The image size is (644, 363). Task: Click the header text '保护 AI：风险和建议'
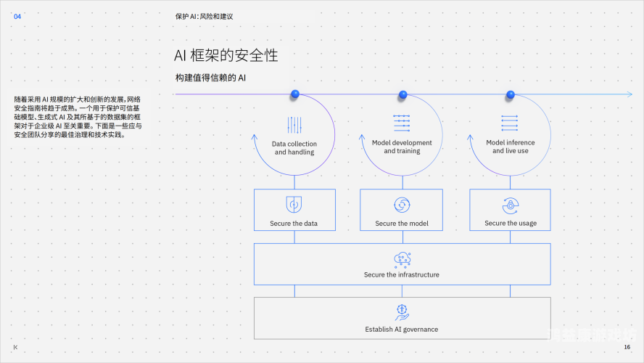tap(204, 17)
